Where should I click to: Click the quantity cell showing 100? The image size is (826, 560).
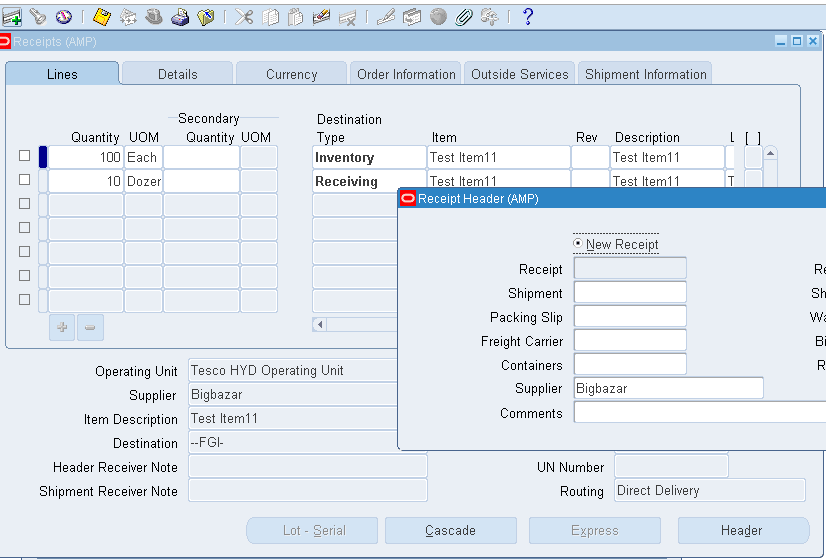[x=86, y=158]
